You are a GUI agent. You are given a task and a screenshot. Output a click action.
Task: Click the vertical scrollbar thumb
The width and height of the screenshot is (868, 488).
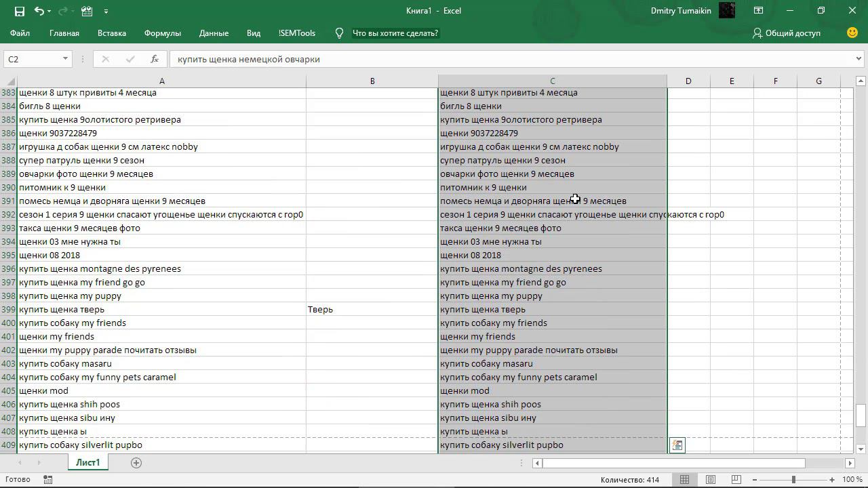click(x=861, y=415)
